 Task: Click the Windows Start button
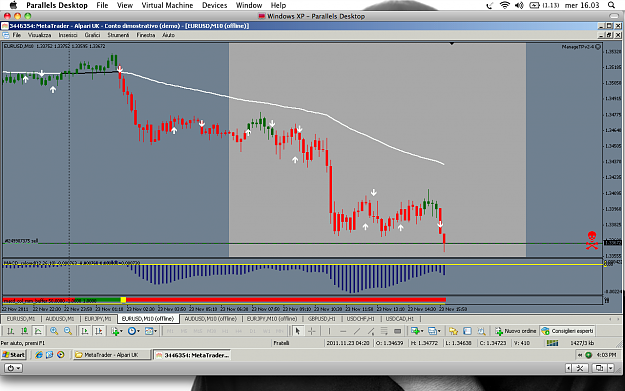(14, 355)
